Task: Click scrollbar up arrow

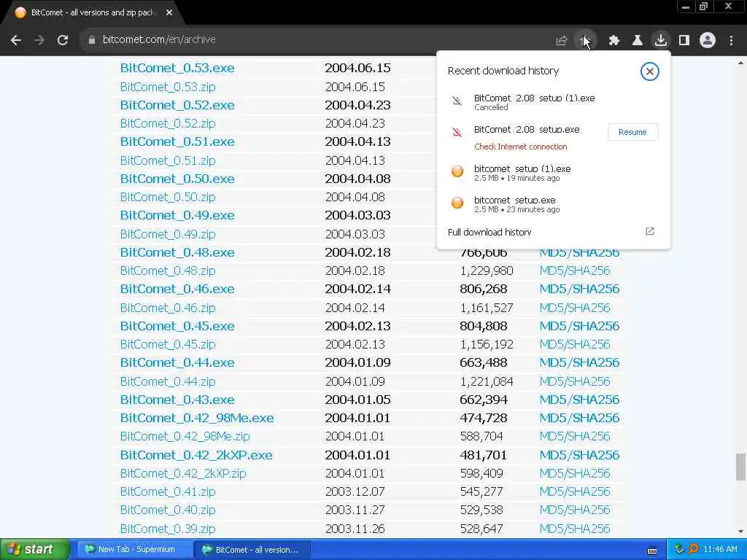Action: tap(740, 63)
